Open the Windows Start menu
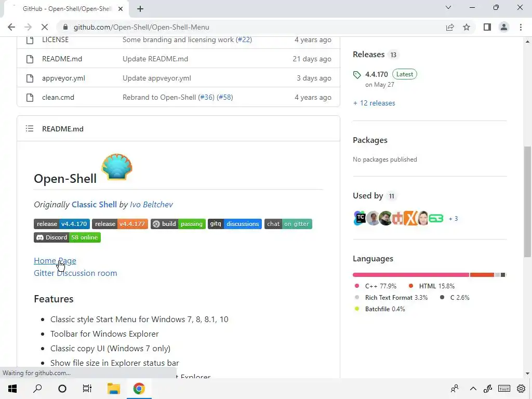 click(12, 389)
